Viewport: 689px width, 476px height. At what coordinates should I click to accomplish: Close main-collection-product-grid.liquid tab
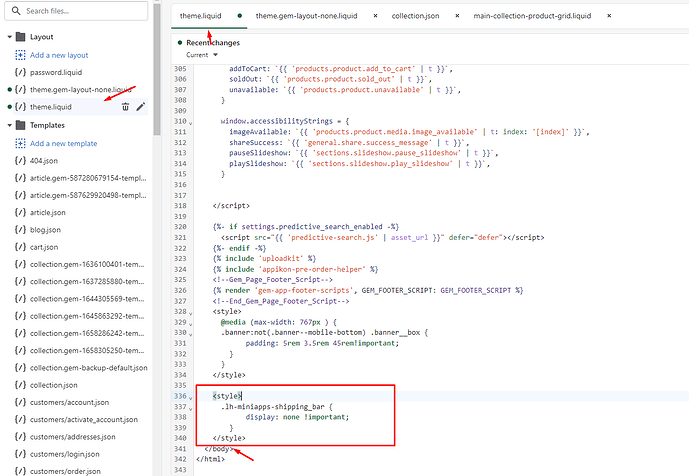[609, 16]
